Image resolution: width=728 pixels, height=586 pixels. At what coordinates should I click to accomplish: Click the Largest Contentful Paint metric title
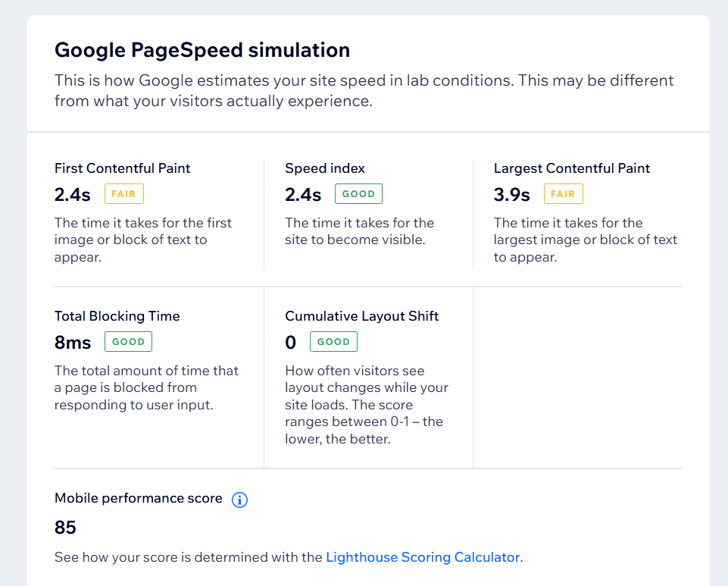[572, 168]
